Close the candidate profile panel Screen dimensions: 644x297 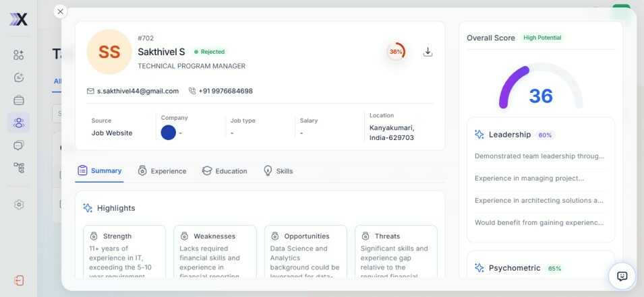[x=61, y=11]
